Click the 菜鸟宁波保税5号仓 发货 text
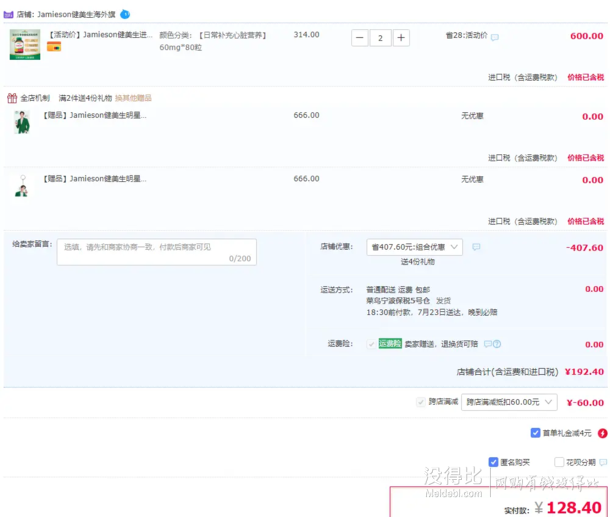610x517 pixels. tap(408, 301)
